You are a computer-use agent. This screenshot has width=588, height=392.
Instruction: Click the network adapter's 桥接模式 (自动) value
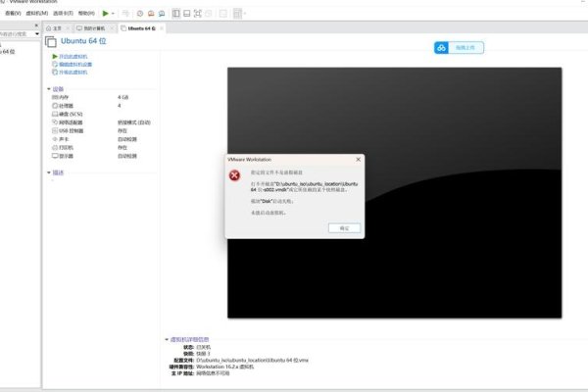[x=134, y=122]
